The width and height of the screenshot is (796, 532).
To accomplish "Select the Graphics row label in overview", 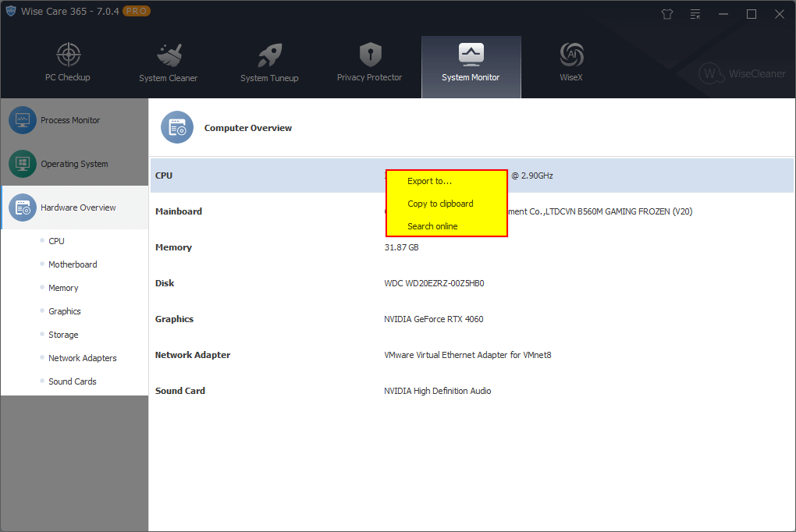I will click(174, 319).
